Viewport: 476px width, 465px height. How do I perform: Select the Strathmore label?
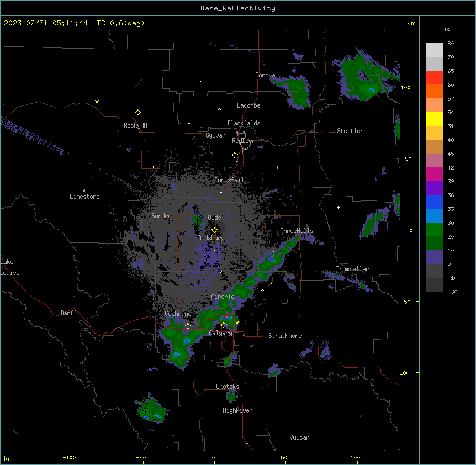(x=285, y=336)
